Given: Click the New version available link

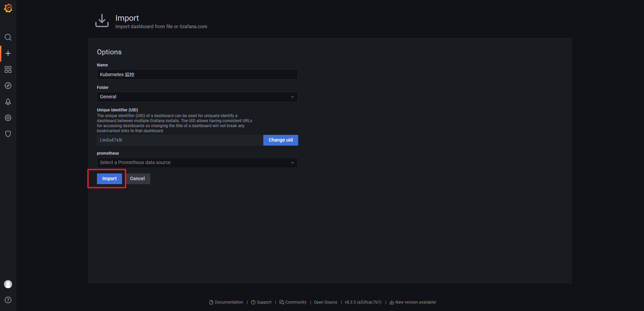Looking at the screenshot, I should pyautogui.click(x=416, y=302).
